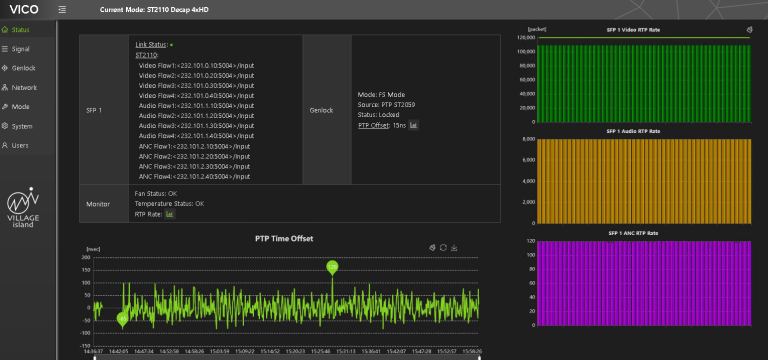Open the Status page icon

5,30
